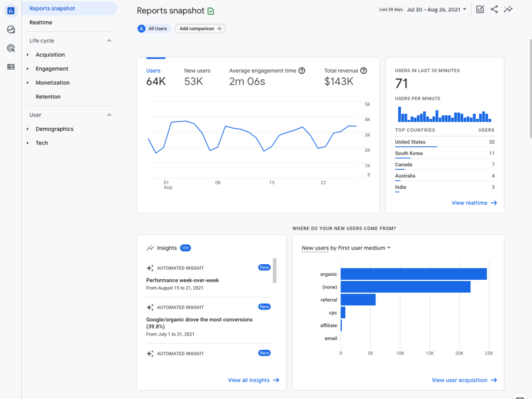
Task: Click the Add comparison button
Action: pos(200,29)
